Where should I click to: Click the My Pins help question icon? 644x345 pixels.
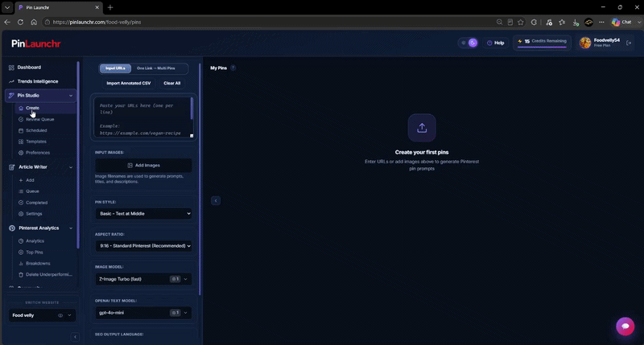(x=233, y=68)
